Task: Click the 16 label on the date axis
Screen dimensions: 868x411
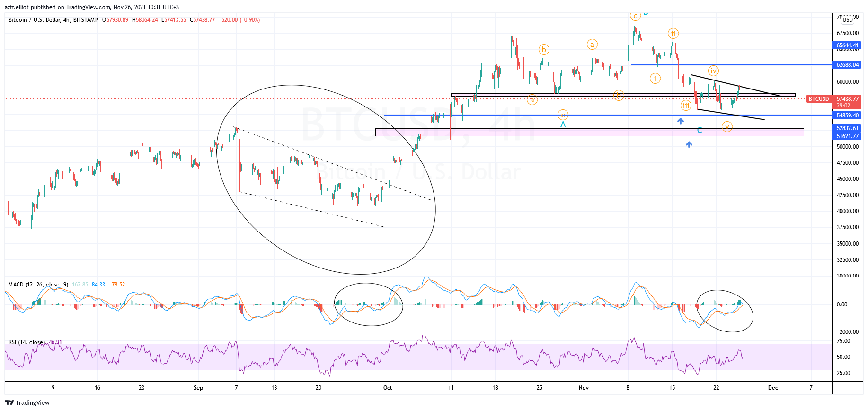Action: (x=97, y=388)
